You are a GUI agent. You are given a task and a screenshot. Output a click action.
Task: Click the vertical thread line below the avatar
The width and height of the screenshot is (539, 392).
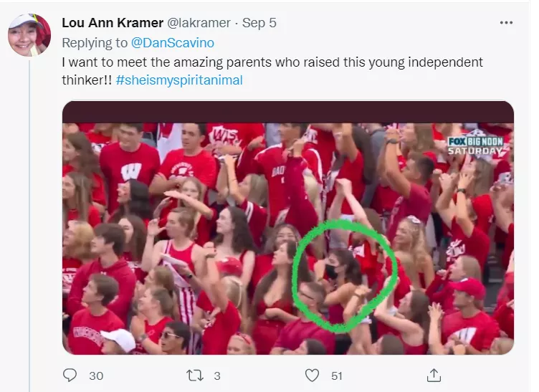pos(29,215)
